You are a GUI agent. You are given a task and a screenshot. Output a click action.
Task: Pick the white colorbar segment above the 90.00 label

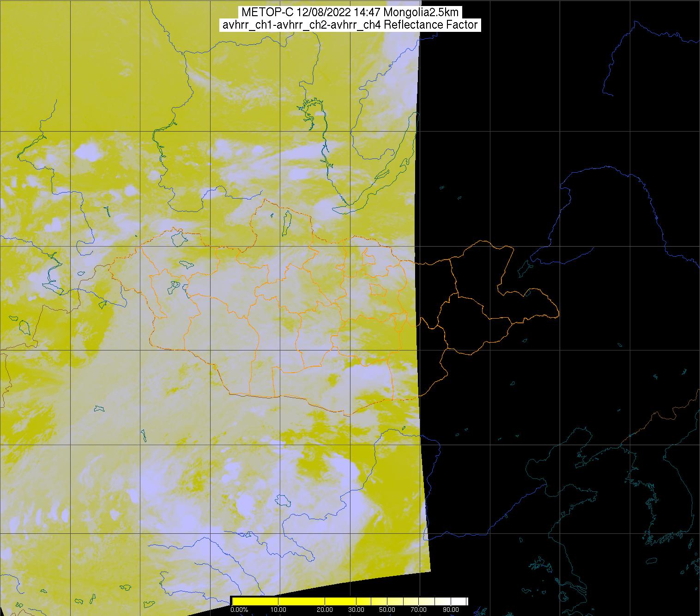point(458,601)
